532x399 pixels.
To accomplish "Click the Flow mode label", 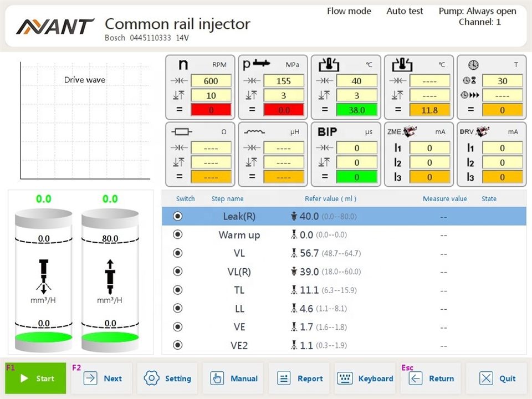I will pyautogui.click(x=349, y=11).
